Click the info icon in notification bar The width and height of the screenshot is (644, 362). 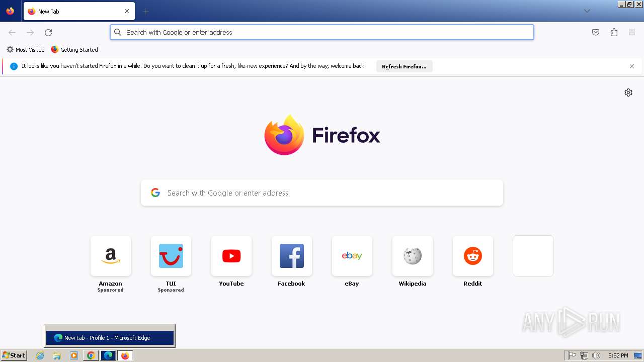tap(14, 66)
